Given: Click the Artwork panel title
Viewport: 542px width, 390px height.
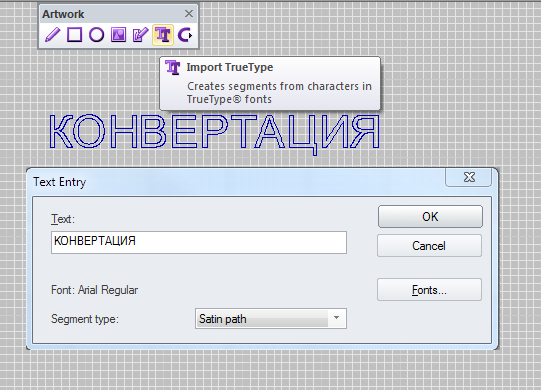Looking at the screenshot, I should point(63,14).
